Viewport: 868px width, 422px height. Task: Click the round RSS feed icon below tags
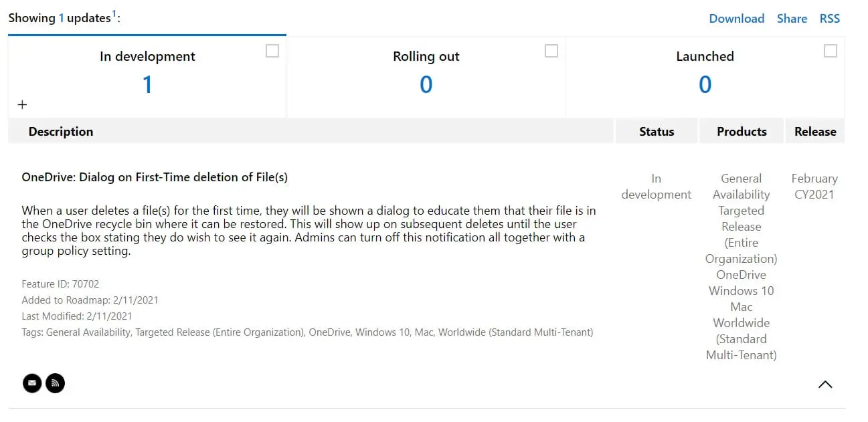(55, 383)
